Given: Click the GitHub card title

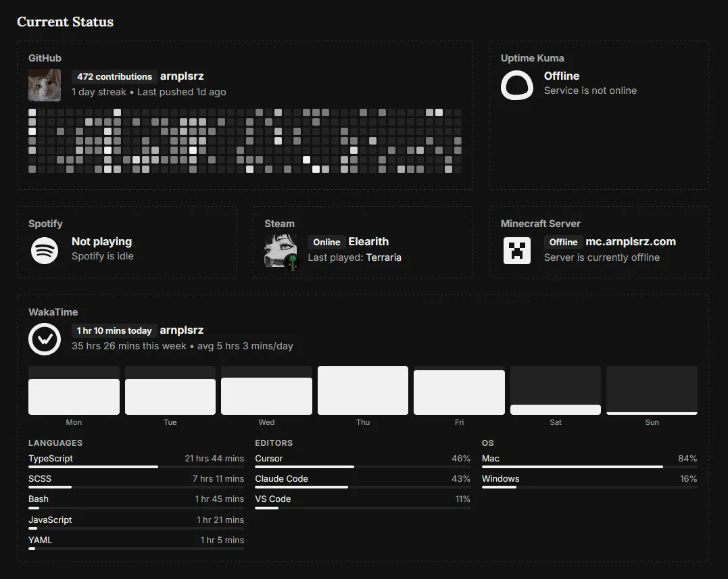Looking at the screenshot, I should tap(45, 58).
